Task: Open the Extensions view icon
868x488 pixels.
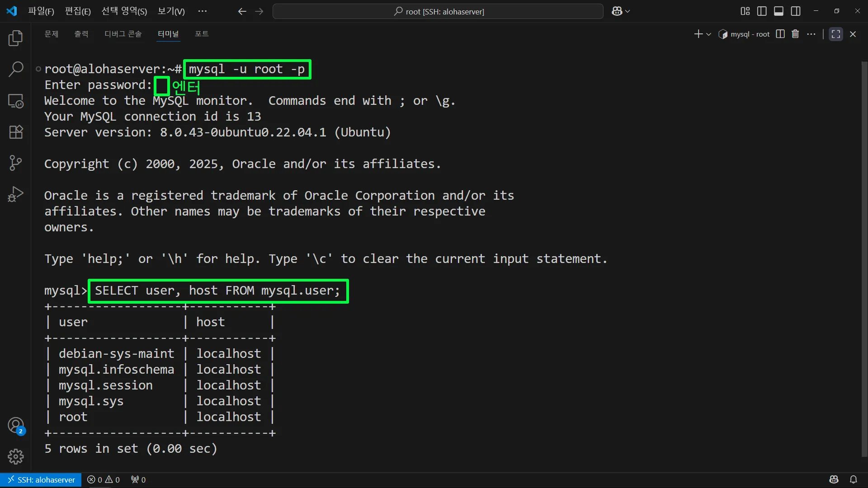Action: (x=16, y=132)
